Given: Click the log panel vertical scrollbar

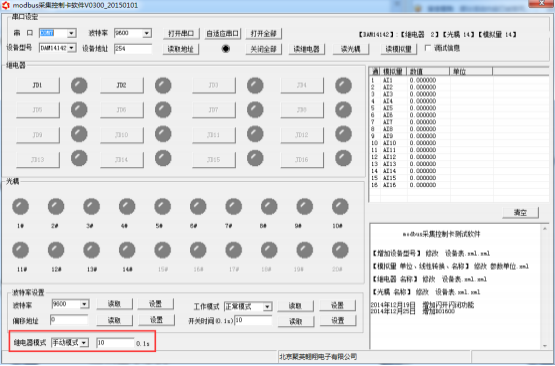Looking at the screenshot, I should pos(545,287).
